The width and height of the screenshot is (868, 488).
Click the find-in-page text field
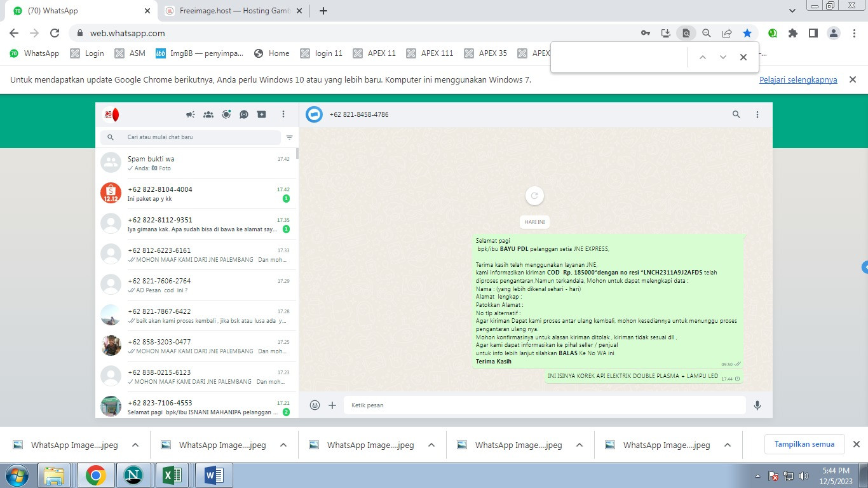tap(620, 57)
